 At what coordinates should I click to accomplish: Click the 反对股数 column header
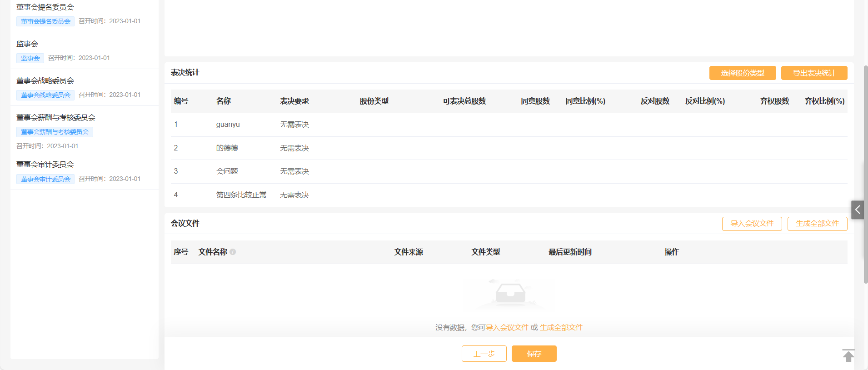point(655,101)
